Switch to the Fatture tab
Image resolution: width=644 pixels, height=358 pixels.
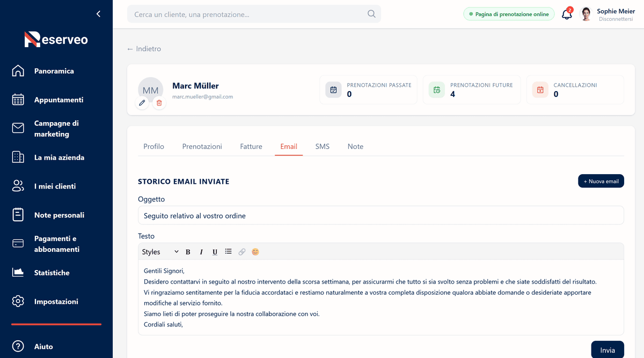coord(251,146)
